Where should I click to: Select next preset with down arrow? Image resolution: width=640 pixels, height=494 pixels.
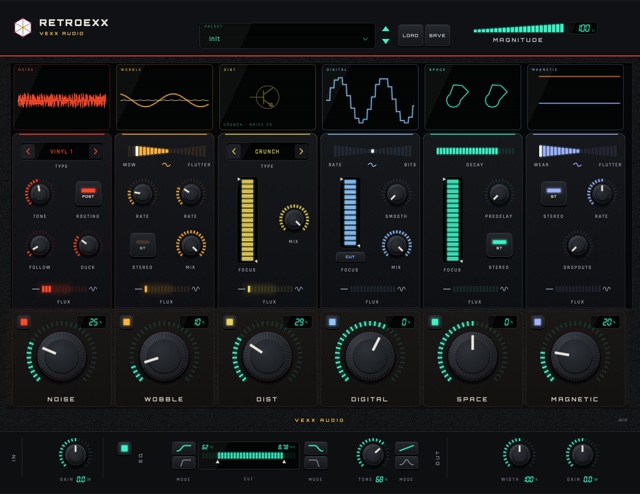385,41
